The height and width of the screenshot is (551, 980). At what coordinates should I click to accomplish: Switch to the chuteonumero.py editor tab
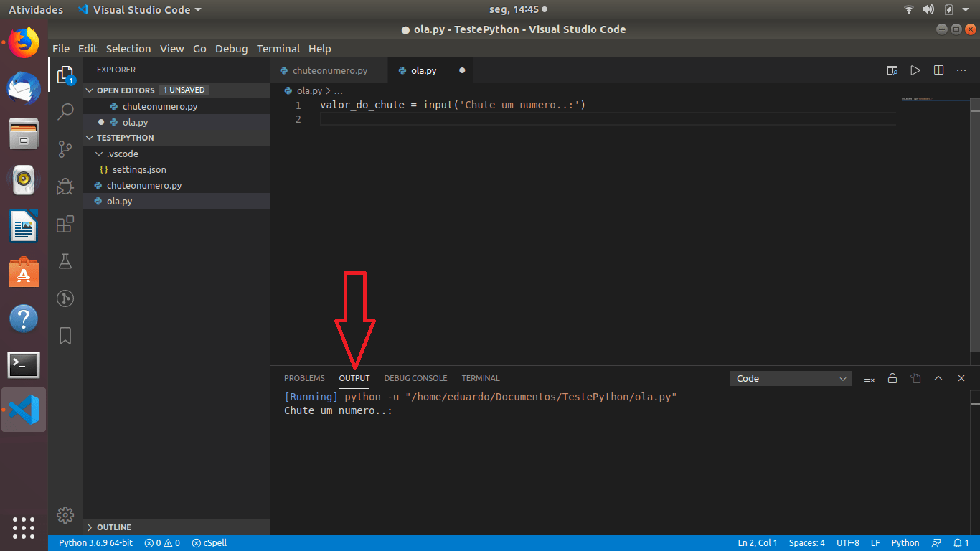click(x=329, y=70)
